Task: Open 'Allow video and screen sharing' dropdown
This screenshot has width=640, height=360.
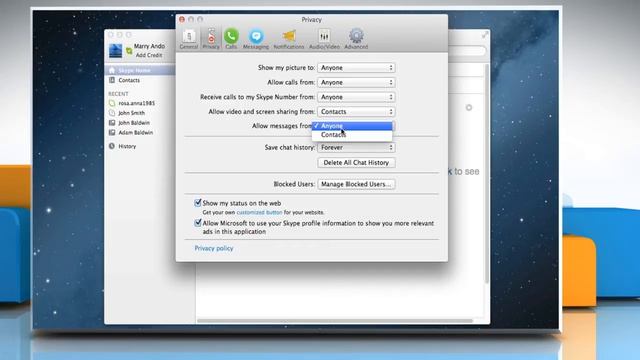Action: (x=356, y=112)
